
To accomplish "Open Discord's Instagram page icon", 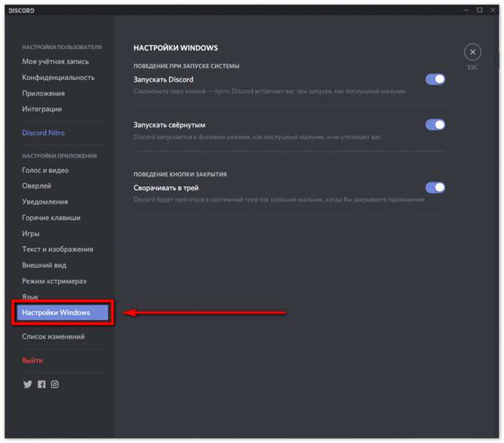I will tap(54, 384).
